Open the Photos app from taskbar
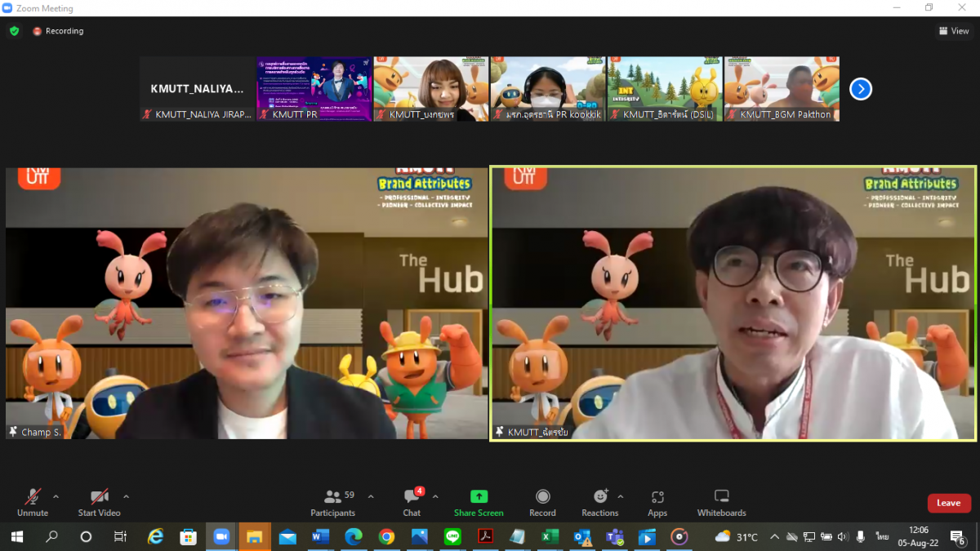 point(420,536)
